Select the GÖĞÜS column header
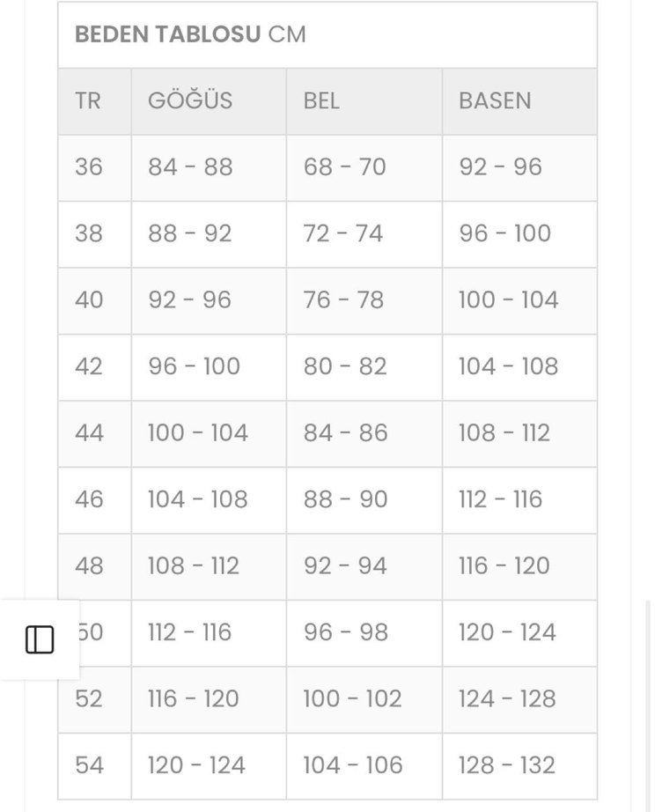Screen dimensions: 655x812 coord(188,100)
